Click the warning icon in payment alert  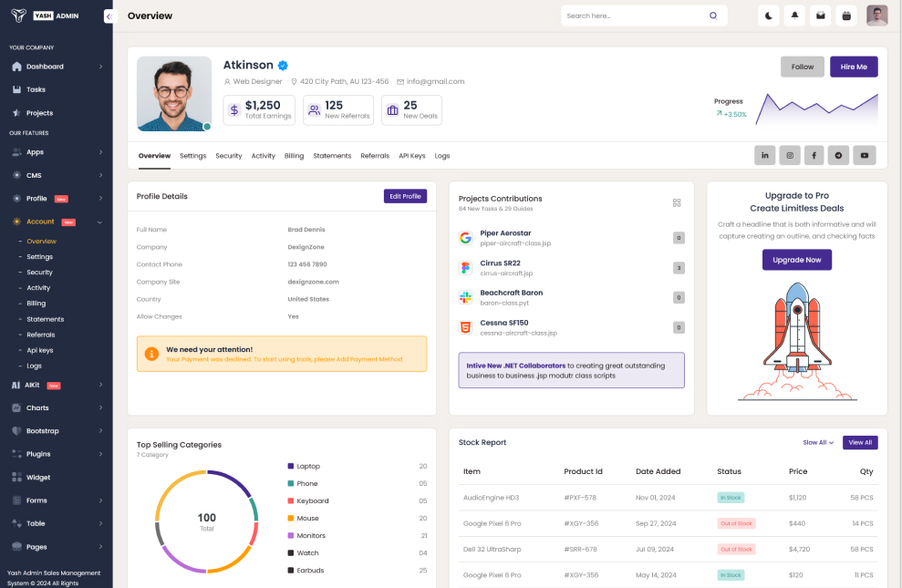tap(151, 354)
